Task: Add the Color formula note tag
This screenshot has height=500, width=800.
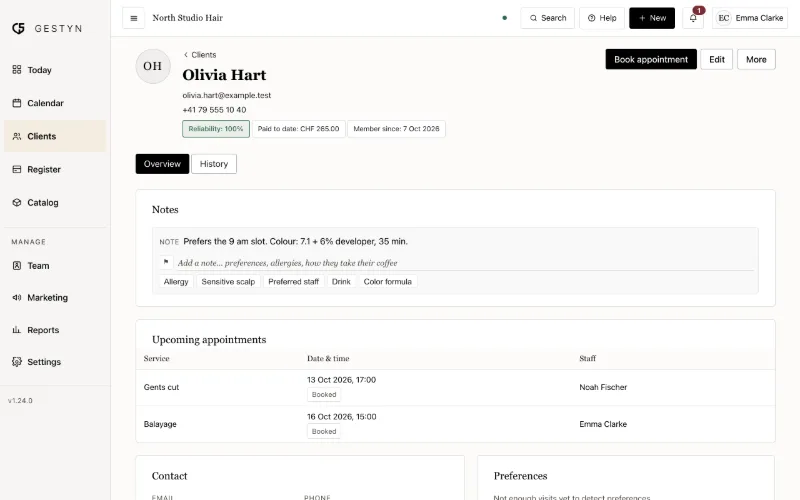Action: (388, 282)
